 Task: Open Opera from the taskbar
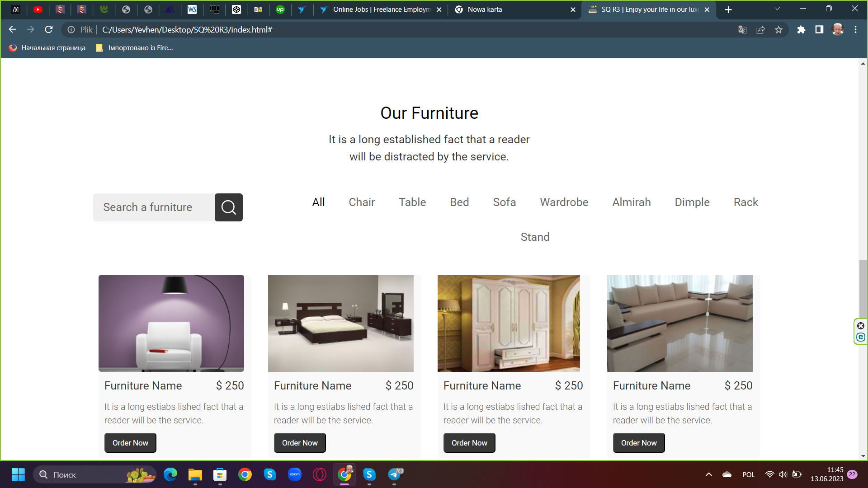[x=320, y=474]
